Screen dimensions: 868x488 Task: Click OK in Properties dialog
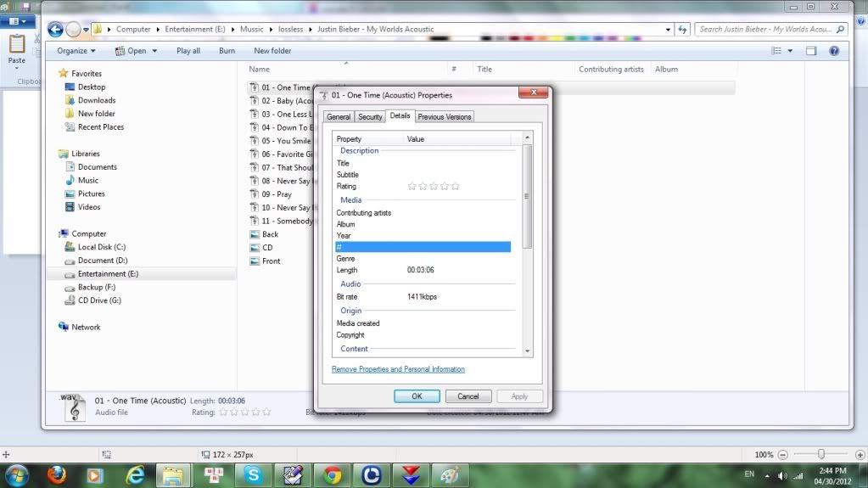[x=417, y=396]
